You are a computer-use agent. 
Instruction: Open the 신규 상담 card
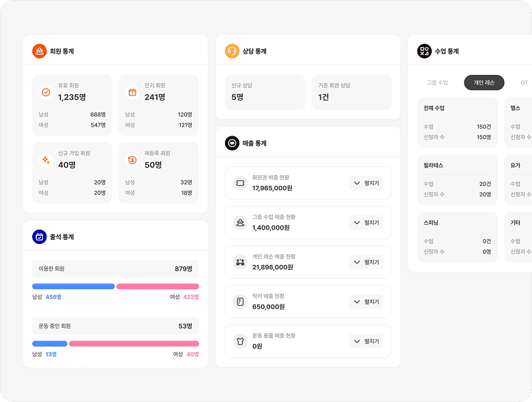265,92
